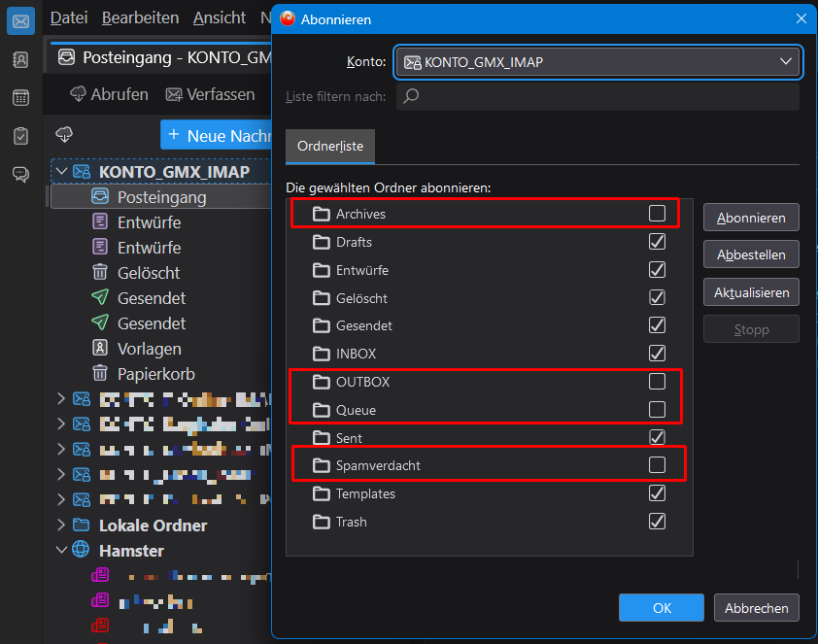Enable the Archives folder checkbox

(657, 214)
